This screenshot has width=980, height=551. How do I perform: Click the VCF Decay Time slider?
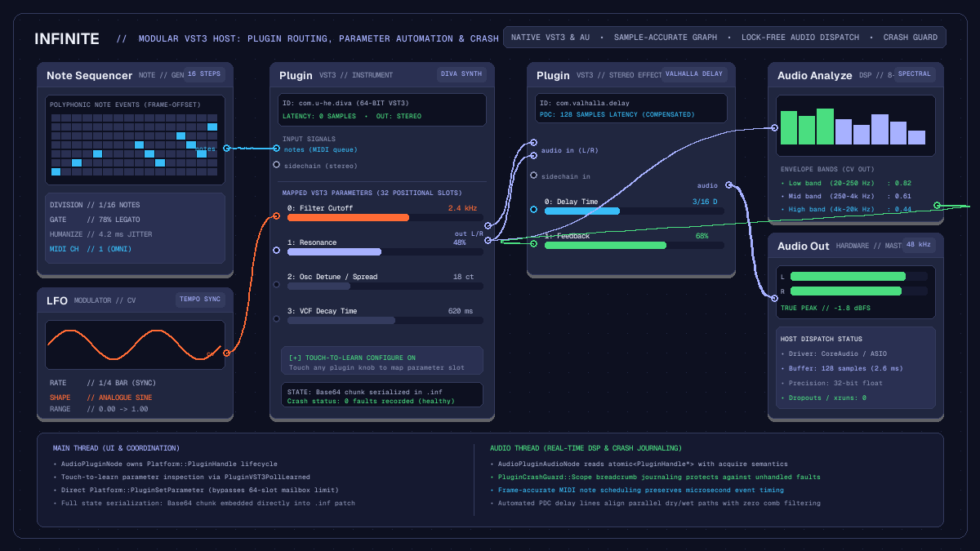coord(385,321)
